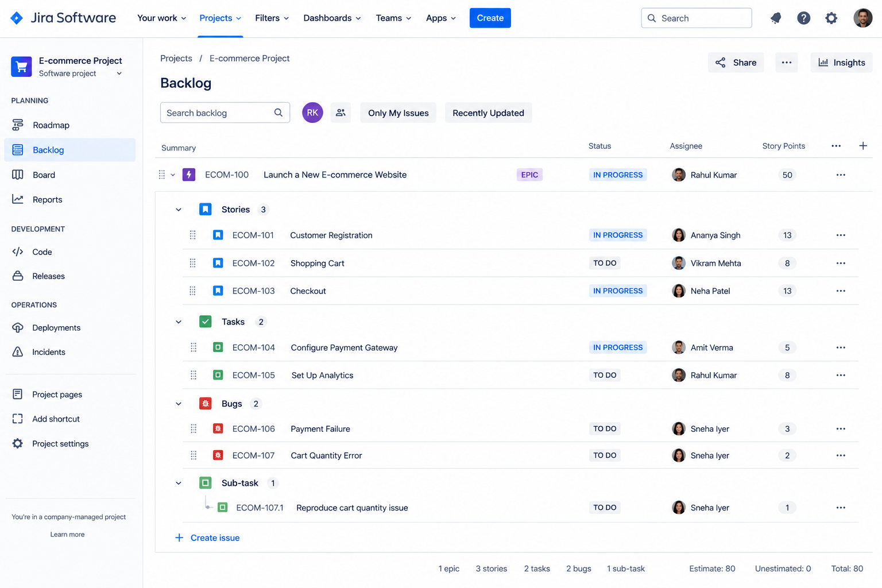The height and width of the screenshot is (588, 882).
Task: Click the Create button
Action: point(490,18)
